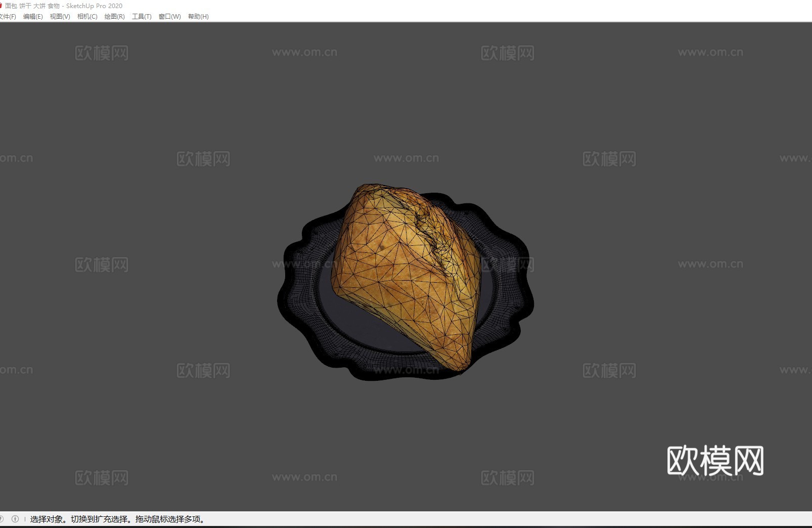Click status hint text 选择对象。切换到扩充选择。
This screenshot has height=528, width=812.
tap(81, 519)
